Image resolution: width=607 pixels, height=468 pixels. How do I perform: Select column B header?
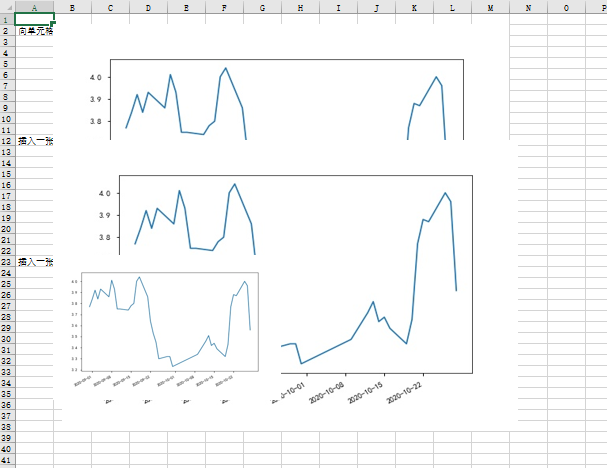72,7
